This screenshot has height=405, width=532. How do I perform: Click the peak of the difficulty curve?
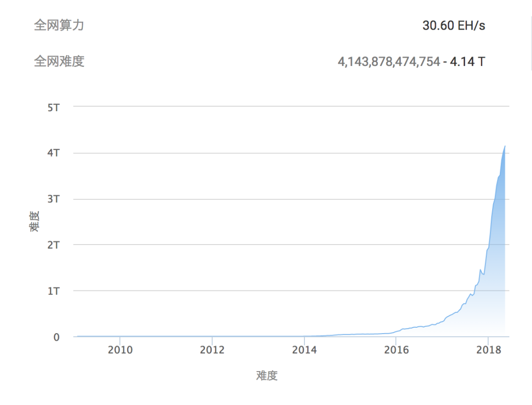point(505,147)
